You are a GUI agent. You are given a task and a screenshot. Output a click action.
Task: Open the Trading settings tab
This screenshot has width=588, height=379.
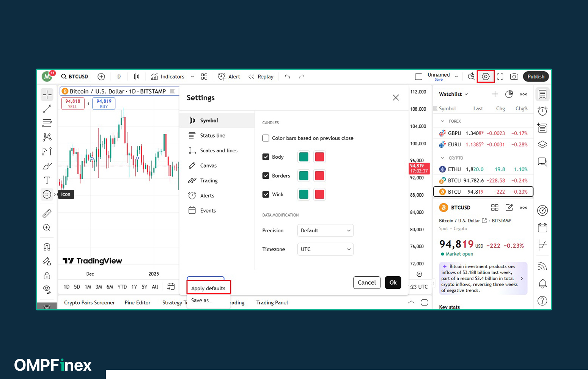point(217,181)
